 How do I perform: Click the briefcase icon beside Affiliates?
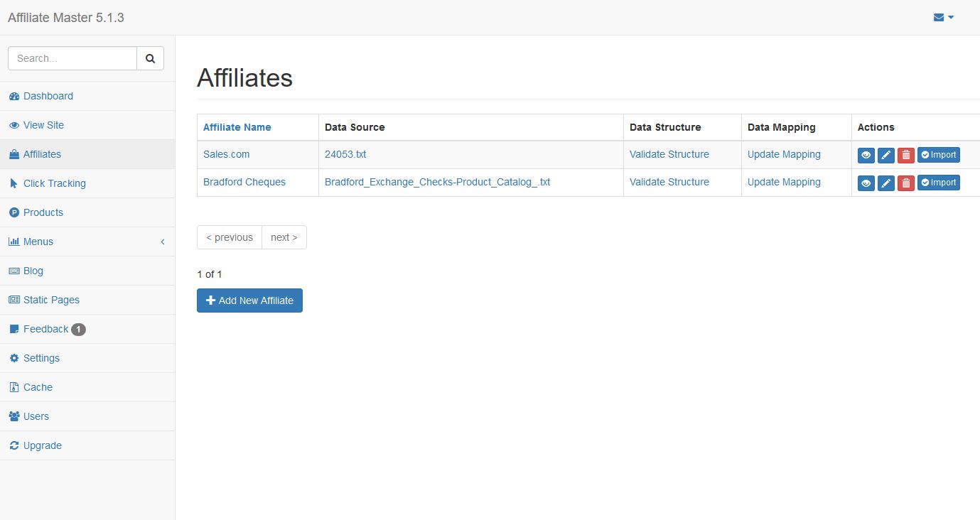(14, 154)
